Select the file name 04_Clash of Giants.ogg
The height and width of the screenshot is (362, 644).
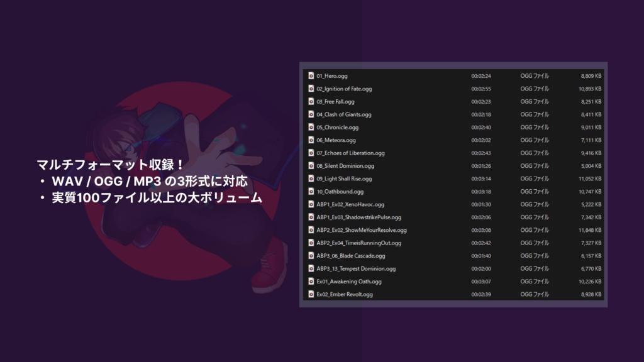coord(344,114)
